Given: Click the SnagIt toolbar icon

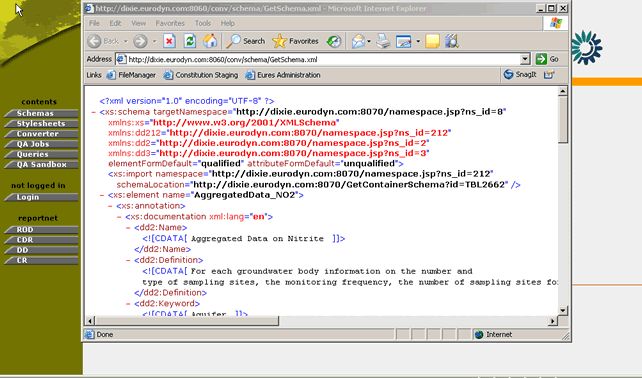Looking at the screenshot, I should click(520, 75).
